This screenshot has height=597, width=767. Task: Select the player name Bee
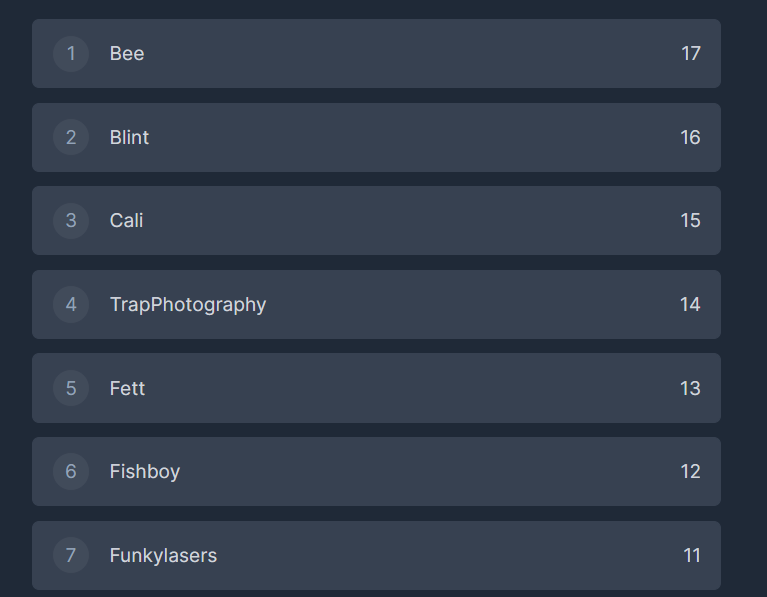tap(127, 54)
